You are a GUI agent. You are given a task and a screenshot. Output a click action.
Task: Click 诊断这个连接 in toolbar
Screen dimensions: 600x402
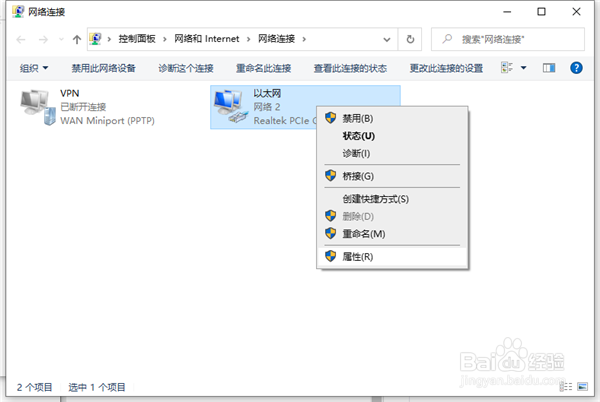point(186,68)
